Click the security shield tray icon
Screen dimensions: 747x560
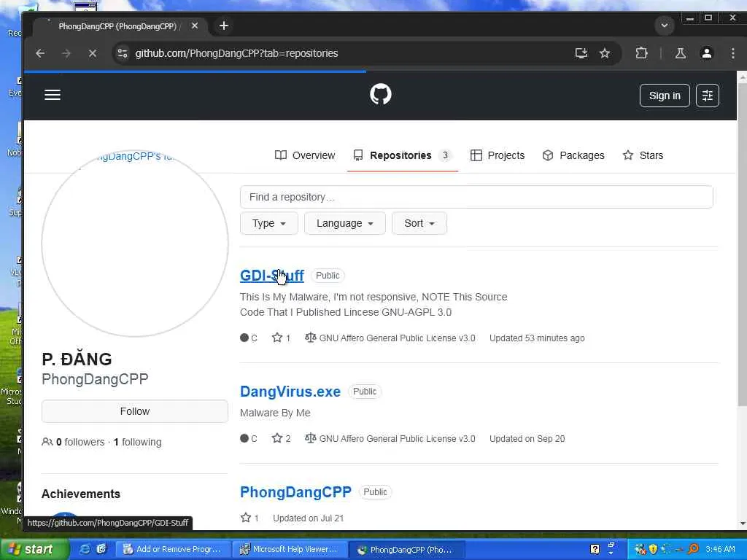click(x=653, y=549)
